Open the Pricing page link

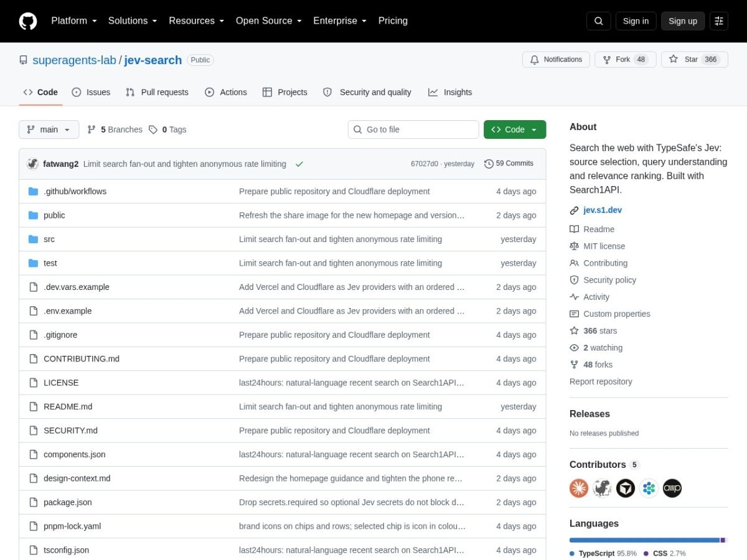[x=393, y=21]
